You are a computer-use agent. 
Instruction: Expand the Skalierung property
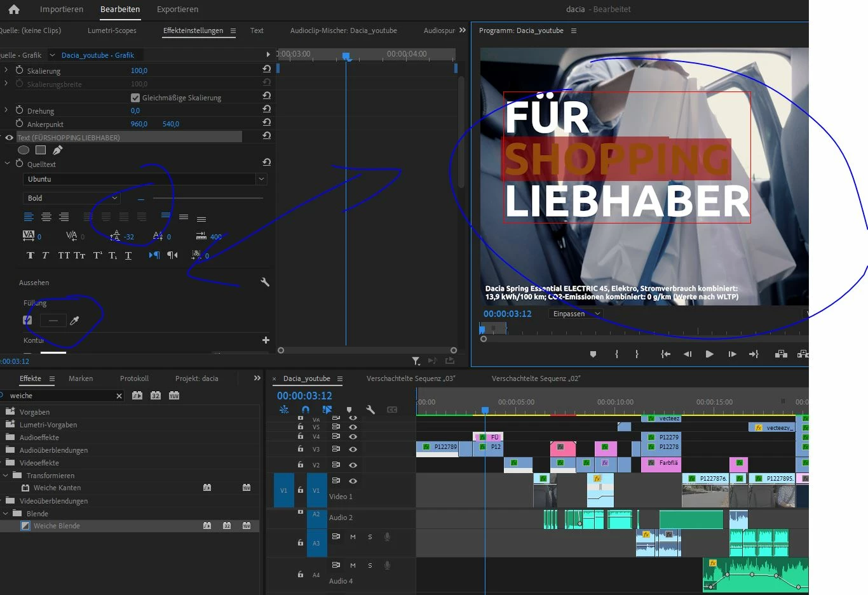[6, 70]
